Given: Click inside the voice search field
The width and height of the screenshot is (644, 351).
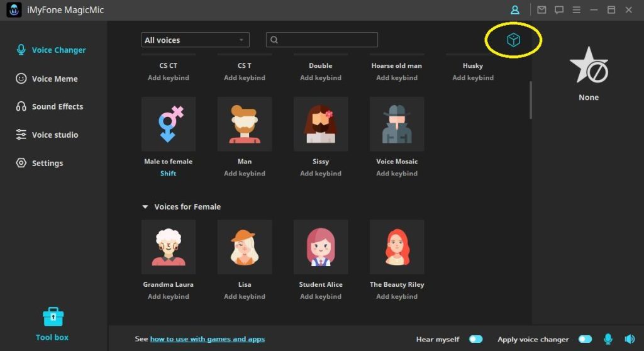Looking at the screenshot, I should click(x=321, y=40).
